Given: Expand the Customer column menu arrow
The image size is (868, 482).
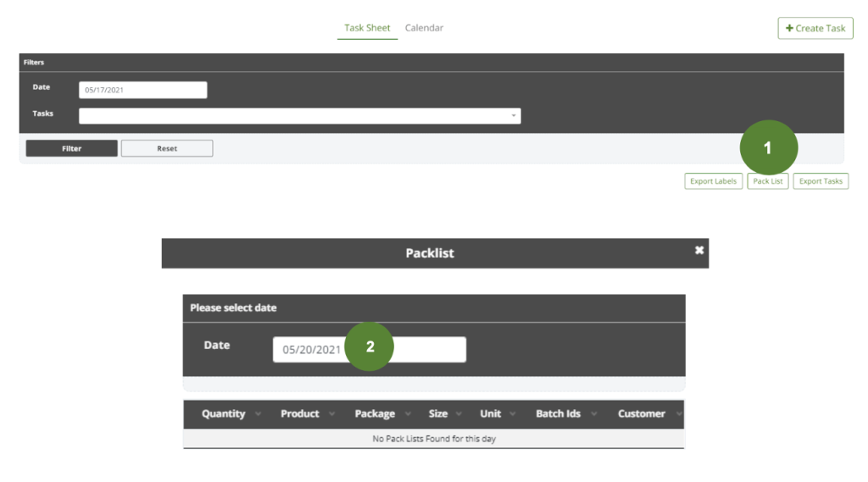Looking at the screenshot, I should tap(677, 414).
